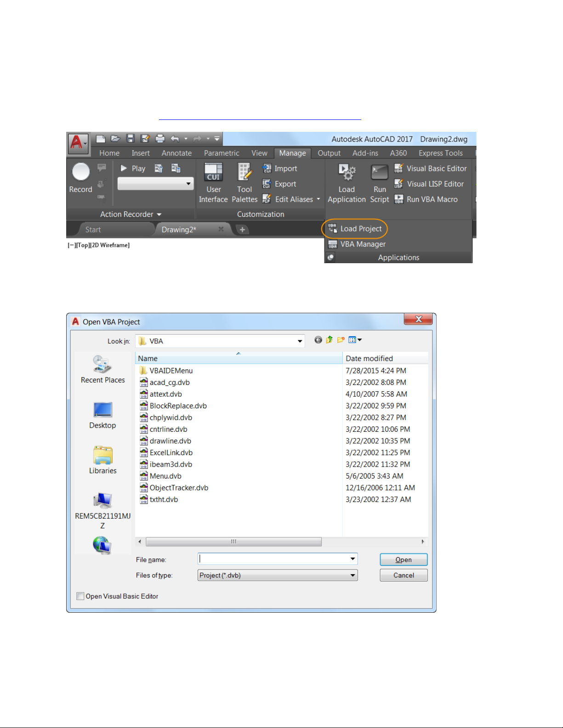Click Run VBA Macro
The image size is (563, 728).
click(x=426, y=199)
